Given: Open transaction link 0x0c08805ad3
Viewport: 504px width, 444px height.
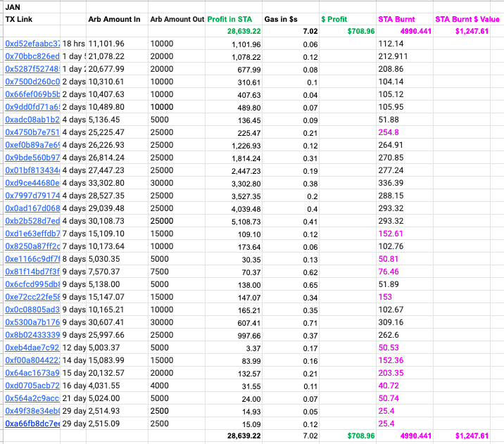Looking at the screenshot, I should [32, 310].
